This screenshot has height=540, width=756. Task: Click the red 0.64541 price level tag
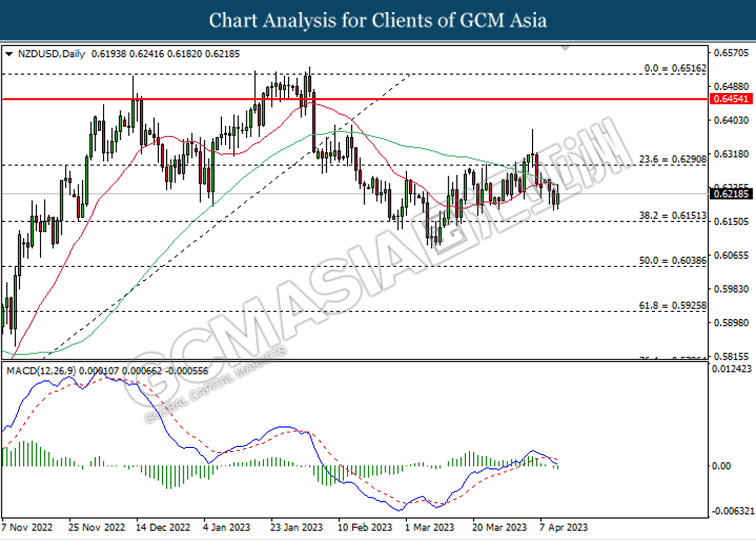pos(731,99)
